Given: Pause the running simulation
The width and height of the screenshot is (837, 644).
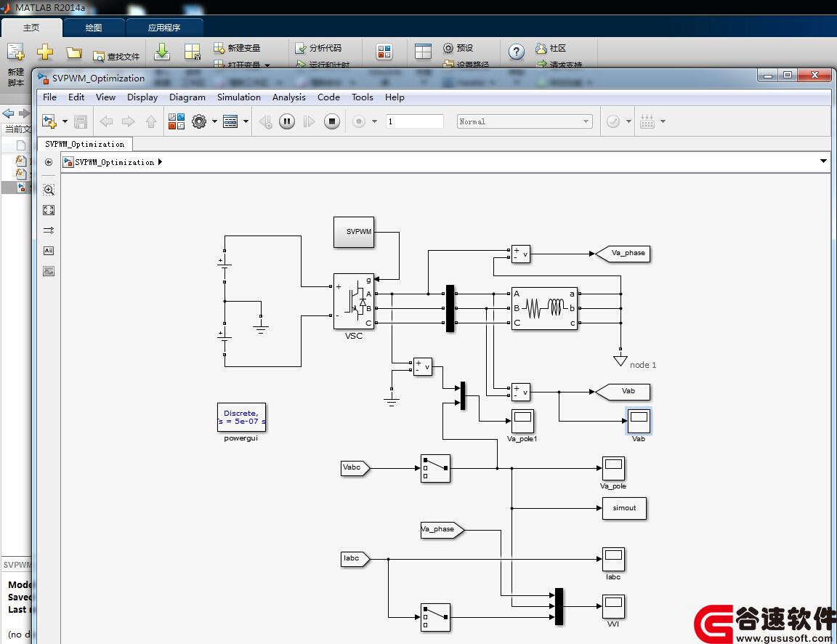Looking at the screenshot, I should (x=287, y=122).
